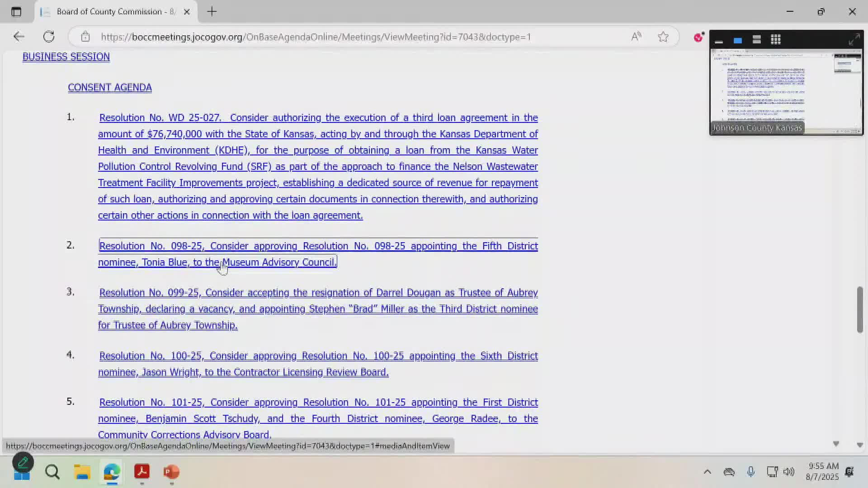Image resolution: width=868 pixels, height=488 pixels.
Task: Click the speaker volume tray icon
Action: [789, 472]
